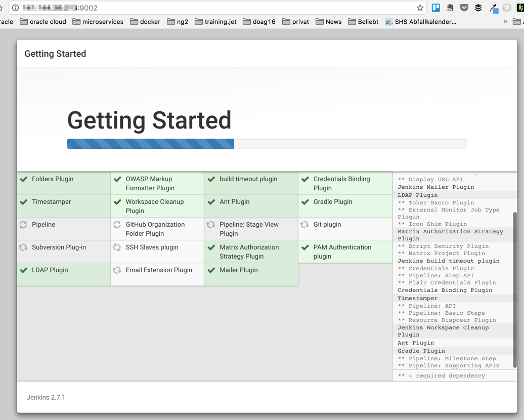Click the checkmark beside Timestamper
524x420 pixels.
[x=23, y=202]
